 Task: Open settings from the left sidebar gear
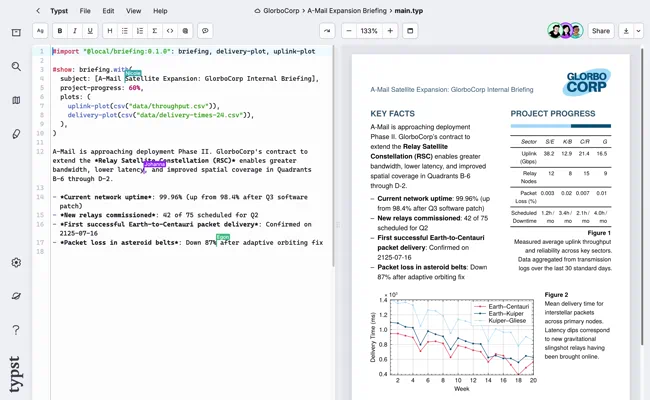[x=16, y=263]
